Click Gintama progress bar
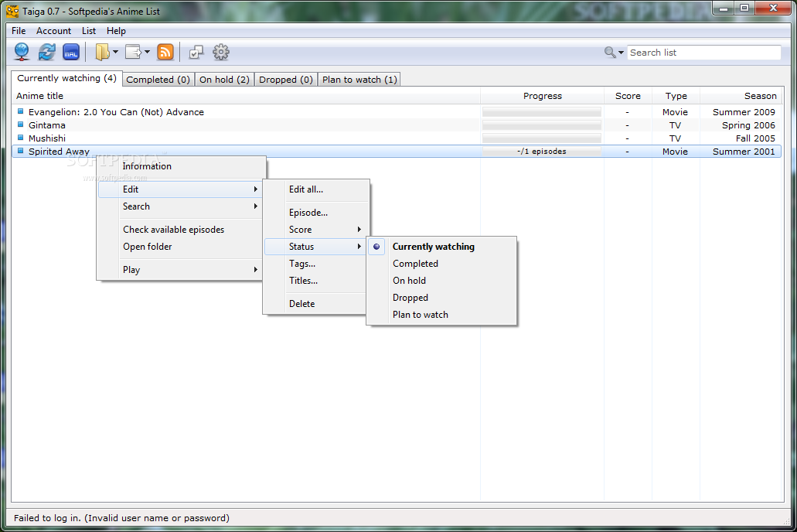797x532 pixels. (542, 125)
